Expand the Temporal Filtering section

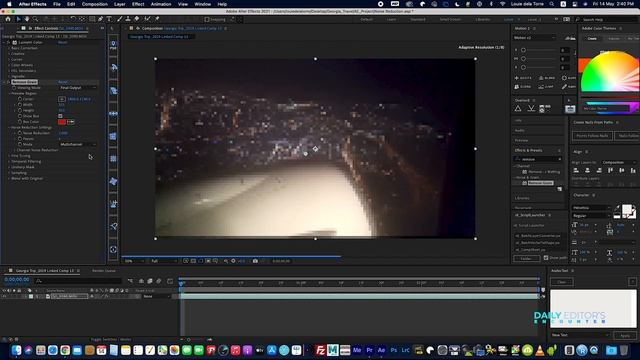pyautogui.click(x=9, y=162)
